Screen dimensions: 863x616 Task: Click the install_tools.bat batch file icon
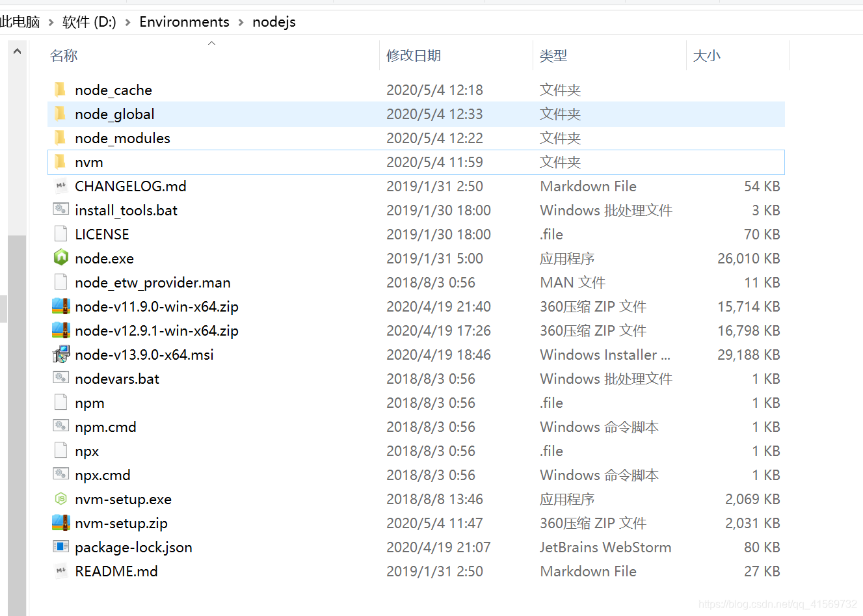coord(60,209)
